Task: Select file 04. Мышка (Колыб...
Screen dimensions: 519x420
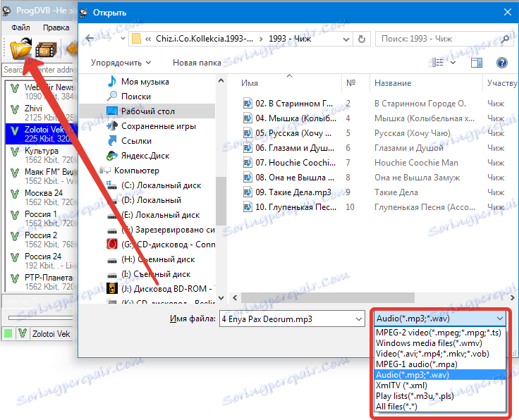Action: tap(295, 118)
